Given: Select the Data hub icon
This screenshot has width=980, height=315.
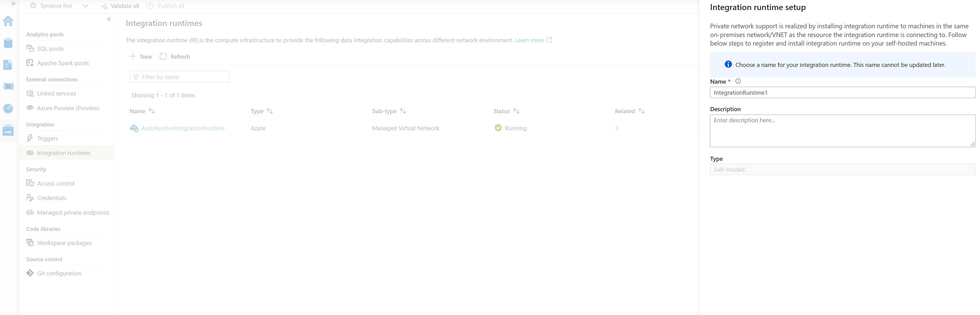Looking at the screenshot, I should pos(8,43).
